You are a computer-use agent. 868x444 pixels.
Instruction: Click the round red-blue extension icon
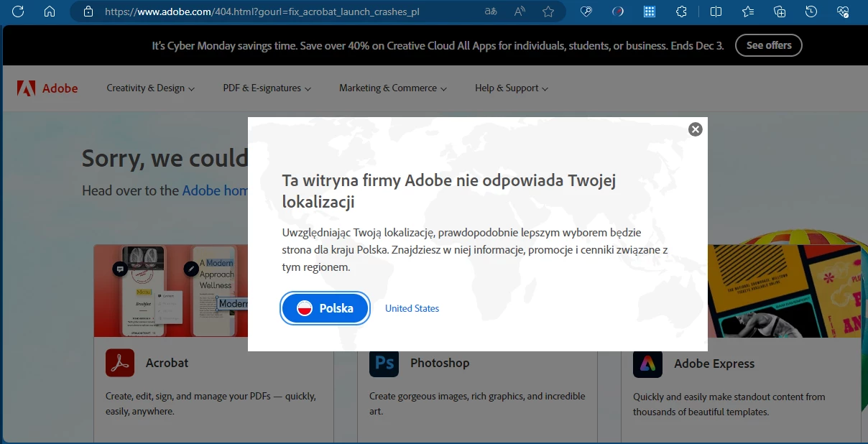point(618,11)
